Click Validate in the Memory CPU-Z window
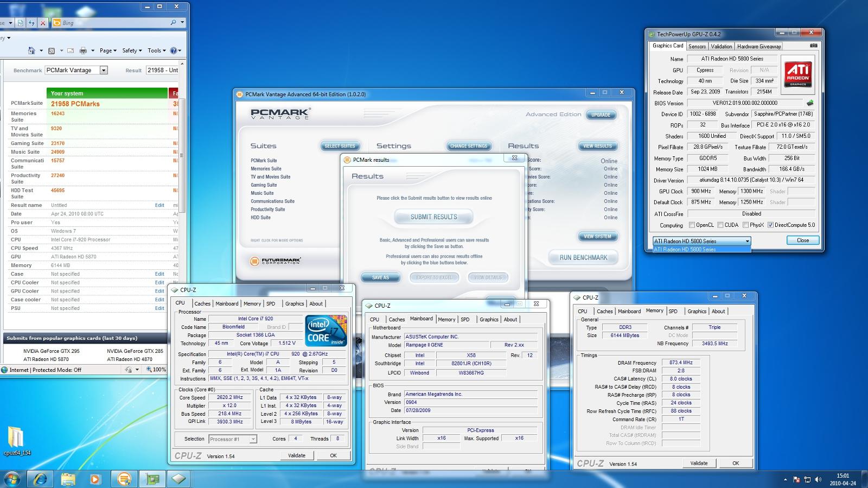 coord(699,463)
